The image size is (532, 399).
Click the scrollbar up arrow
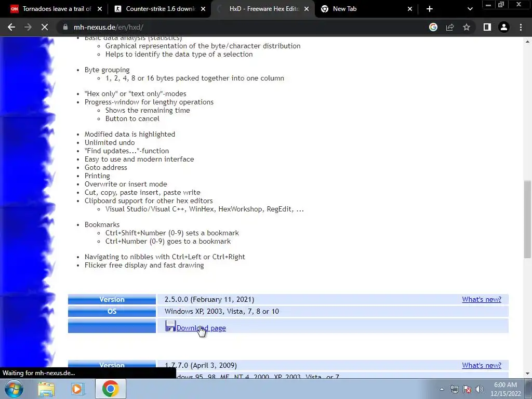[x=527, y=42]
